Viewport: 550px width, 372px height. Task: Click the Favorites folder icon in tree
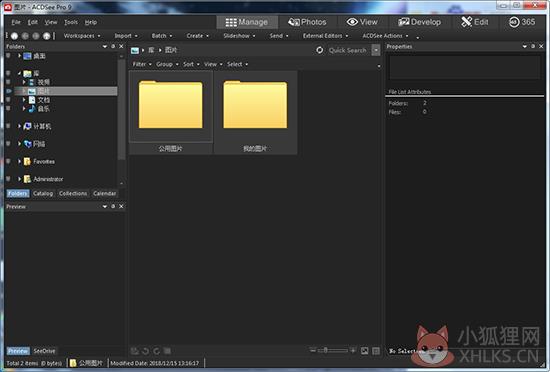coord(27,161)
